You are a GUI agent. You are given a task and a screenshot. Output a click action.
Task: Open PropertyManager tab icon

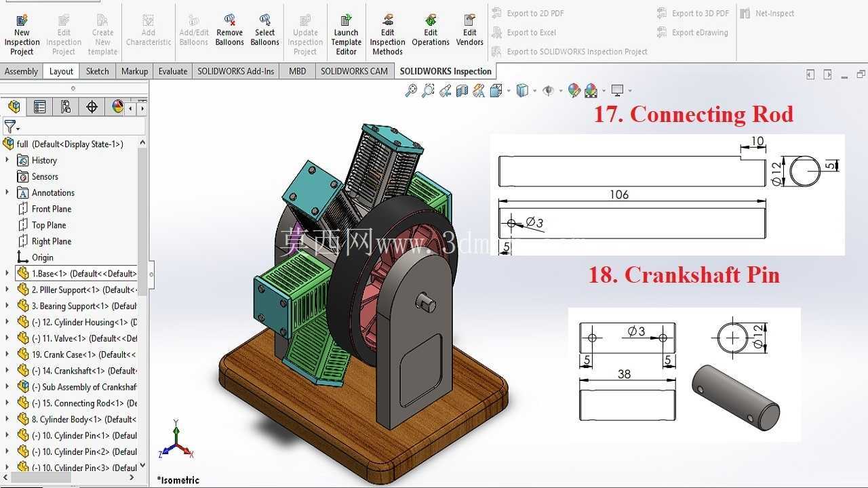40,106
